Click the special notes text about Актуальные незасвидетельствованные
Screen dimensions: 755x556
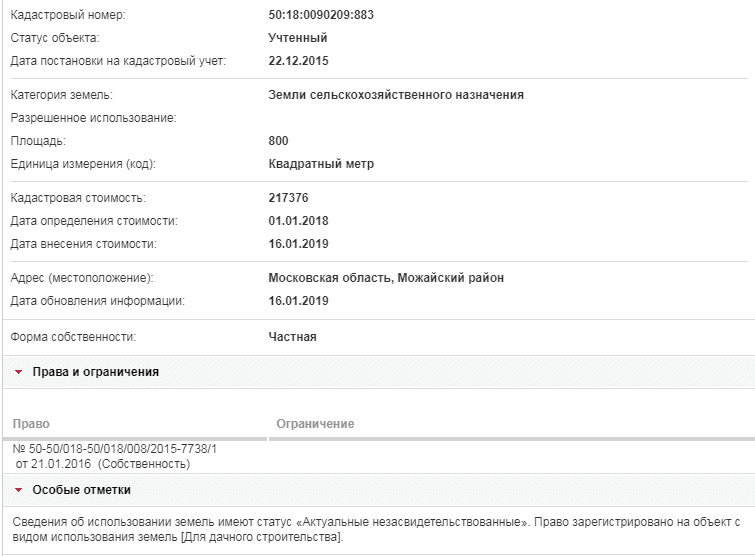[x=376, y=529]
